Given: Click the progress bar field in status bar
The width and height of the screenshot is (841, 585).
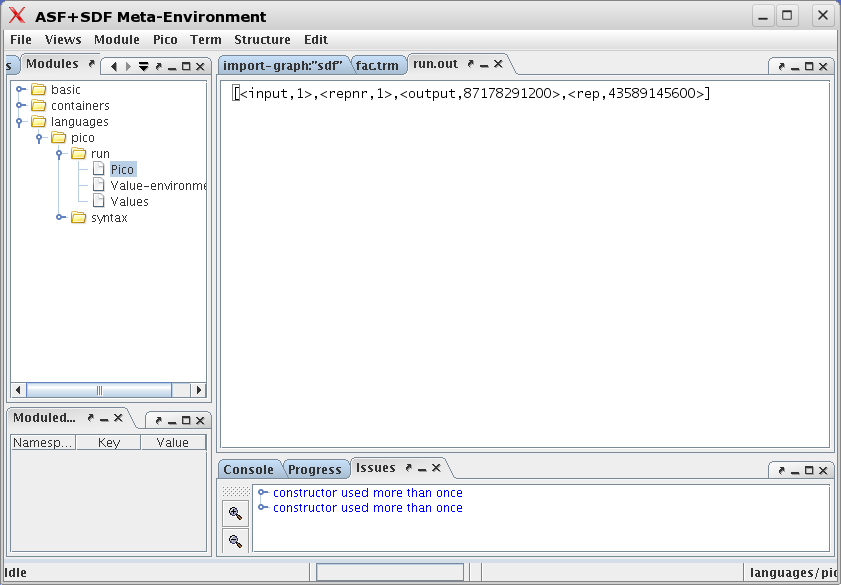Looking at the screenshot, I should (x=390, y=571).
